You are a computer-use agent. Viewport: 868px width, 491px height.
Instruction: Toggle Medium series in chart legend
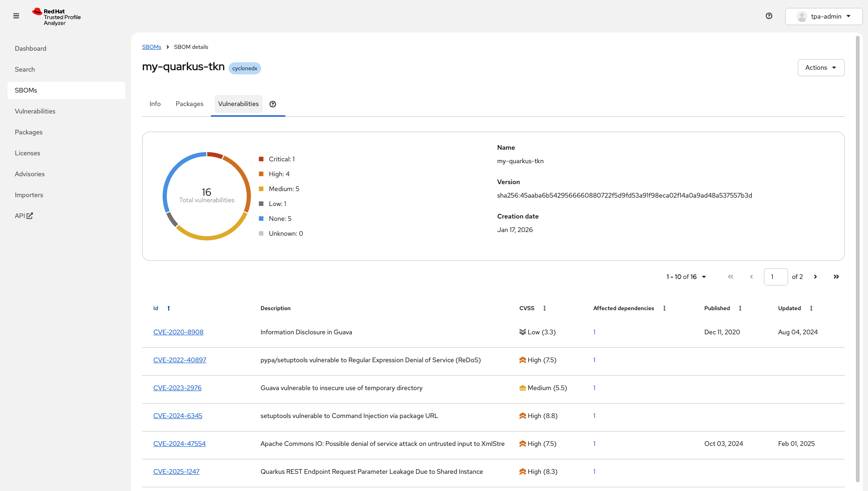tap(283, 189)
